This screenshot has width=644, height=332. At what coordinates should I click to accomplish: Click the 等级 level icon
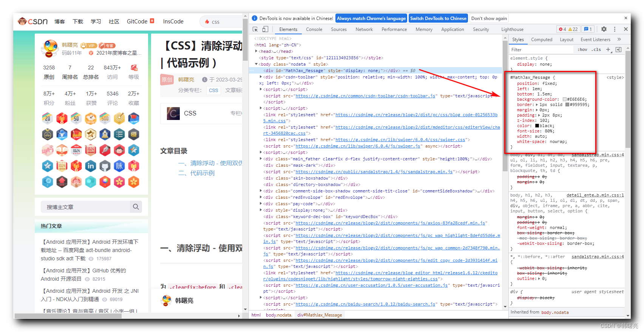(134, 68)
